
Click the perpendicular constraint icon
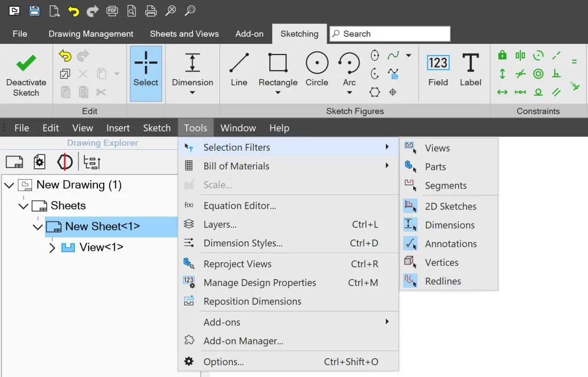[556, 74]
